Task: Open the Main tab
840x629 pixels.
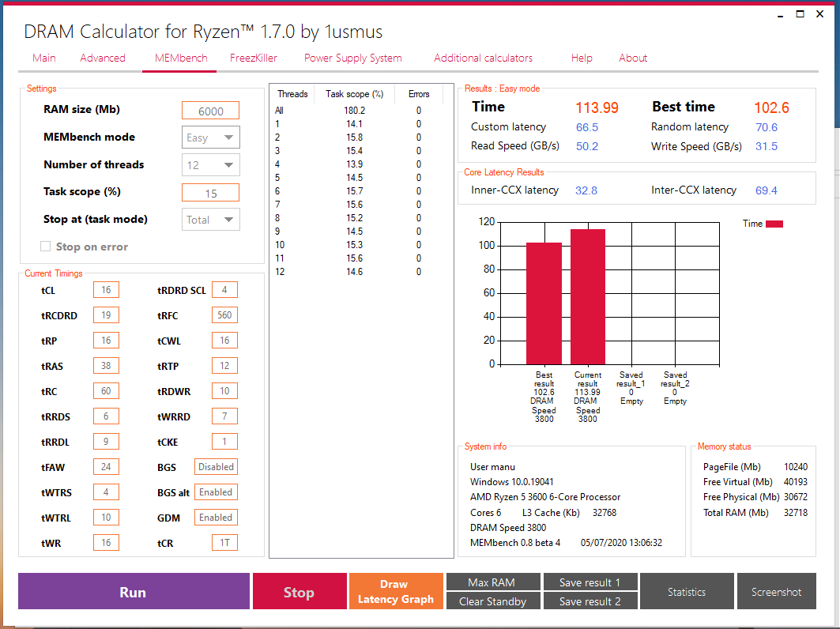Action: click(44, 58)
